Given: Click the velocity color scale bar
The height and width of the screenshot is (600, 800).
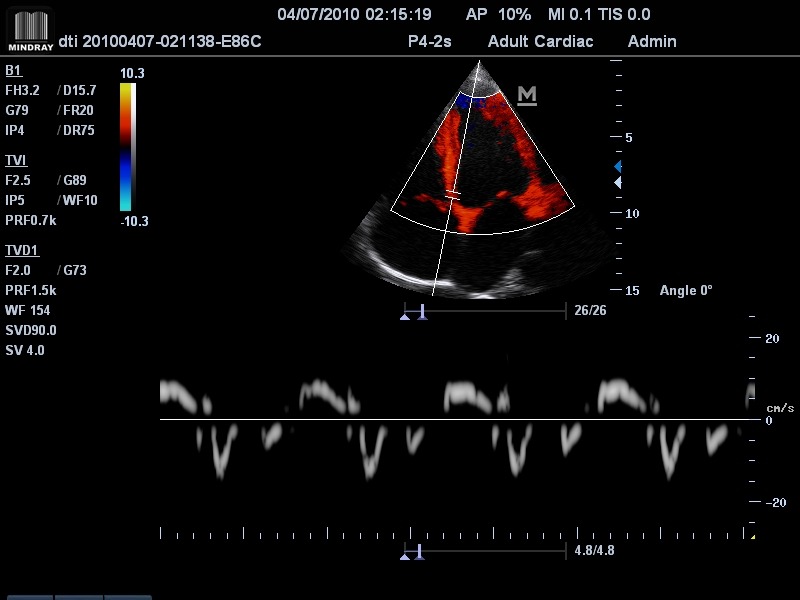Looking at the screenshot, I should pyautogui.click(x=126, y=147).
